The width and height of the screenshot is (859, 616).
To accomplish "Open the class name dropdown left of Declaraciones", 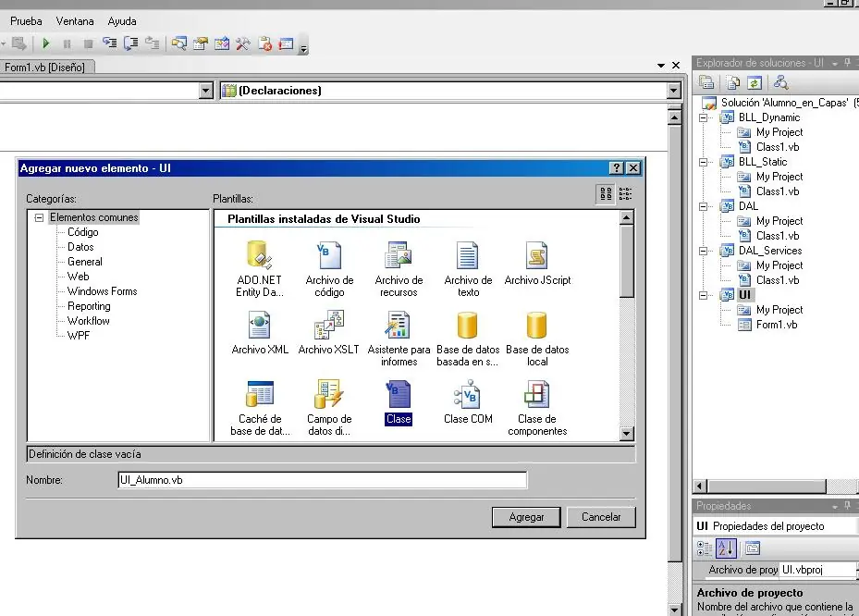I will [206, 91].
